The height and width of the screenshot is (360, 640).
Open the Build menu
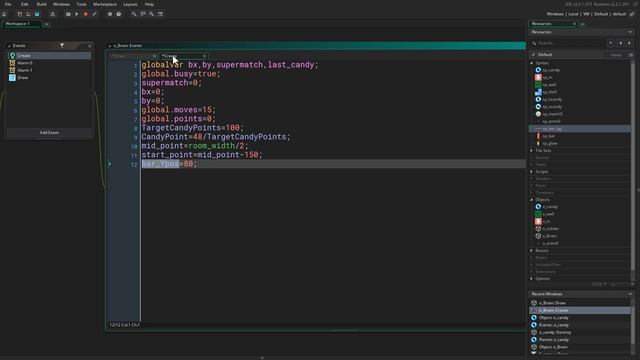pyautogui.click(x=41, y=4)
